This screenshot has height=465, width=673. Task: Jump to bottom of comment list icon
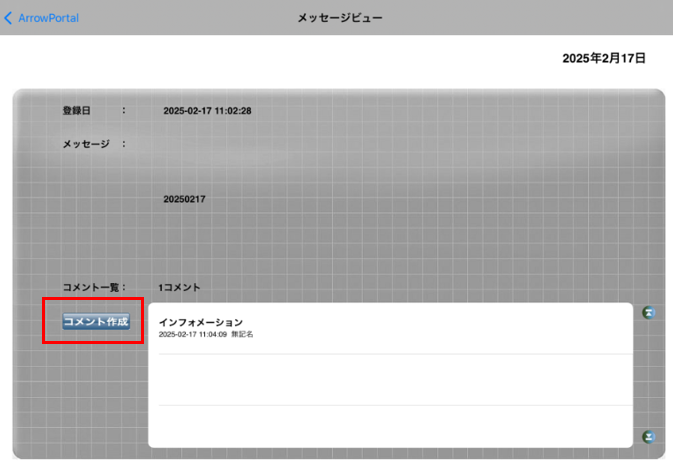648,437
